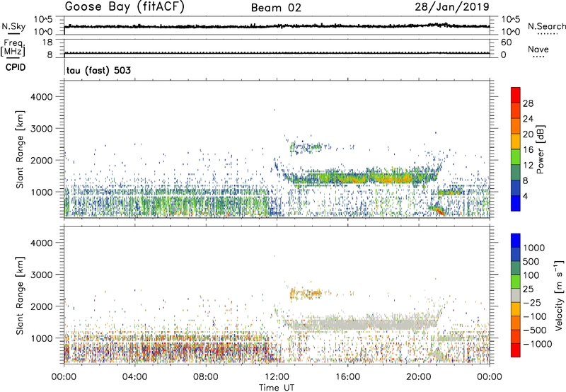This screenshot has width=566, height=392.
Task: Click the 28 tick on power colorbar
Action: [x=528, y=103]
